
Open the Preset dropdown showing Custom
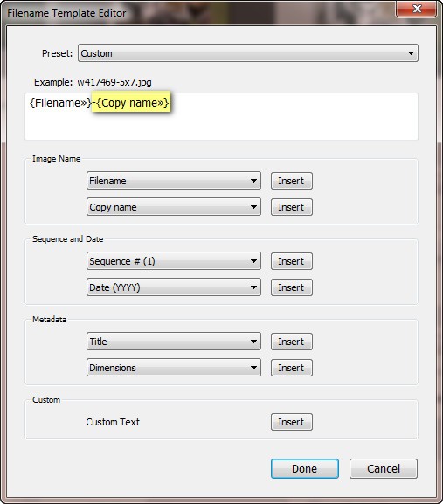[x=248, y=53]
